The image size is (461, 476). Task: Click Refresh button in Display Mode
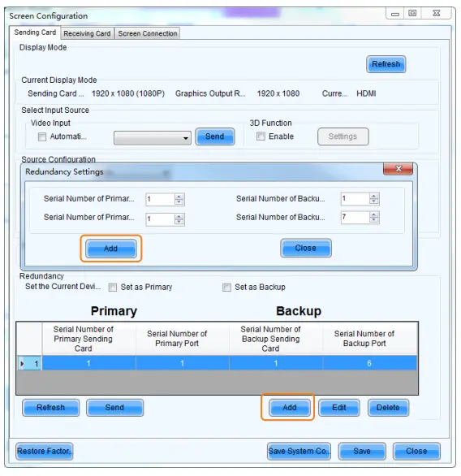(x=386, y=64)
